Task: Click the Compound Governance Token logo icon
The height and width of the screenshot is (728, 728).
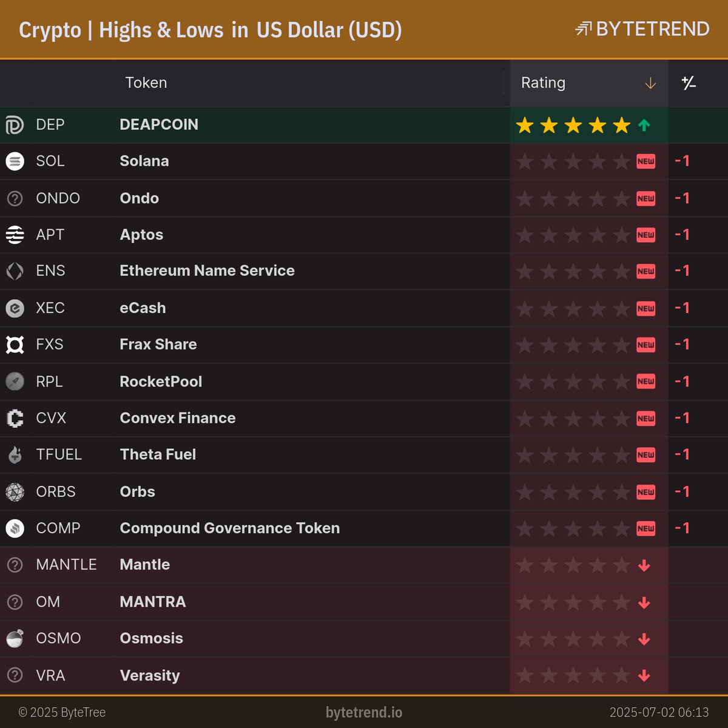Action: 15,528
